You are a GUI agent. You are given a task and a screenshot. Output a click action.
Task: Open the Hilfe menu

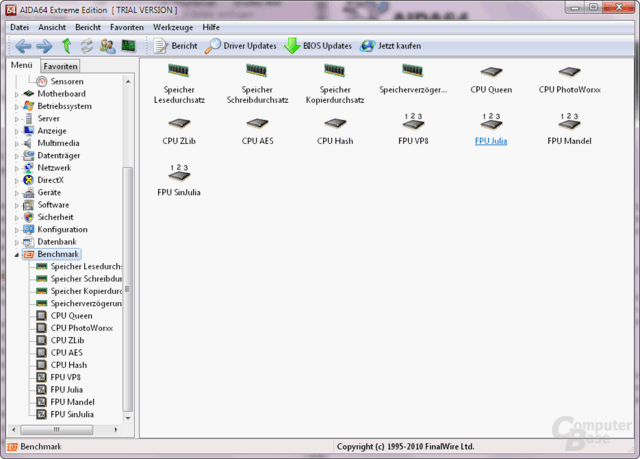(211, 27)
